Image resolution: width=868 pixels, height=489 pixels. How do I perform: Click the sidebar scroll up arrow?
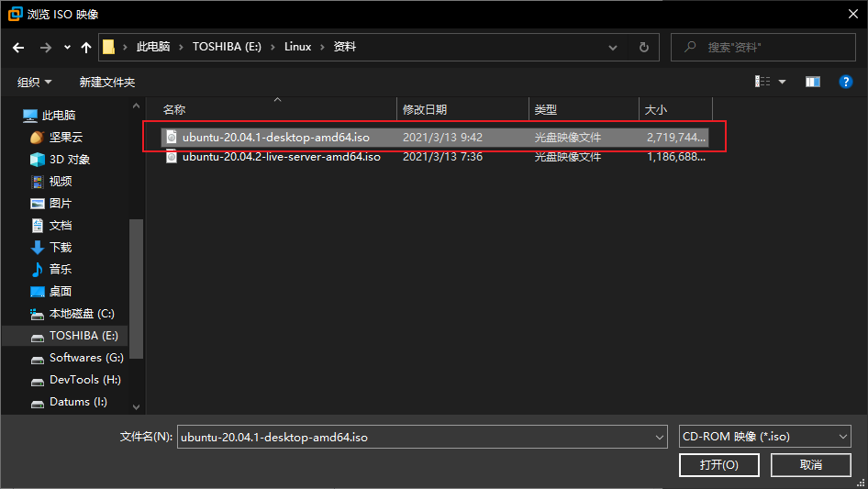pyautogui.click(x=136, y=106)
